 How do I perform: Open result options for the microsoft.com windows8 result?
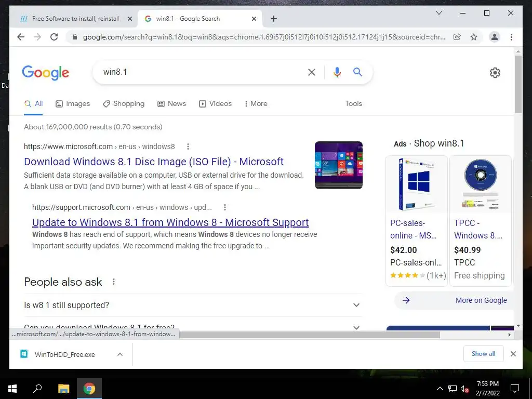point(188,147)
